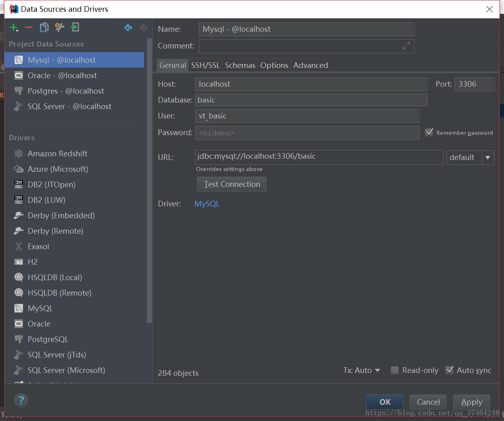Click the forward navigation arrow
This screenshot has height=421, width=504.
[x=143, y=27]
